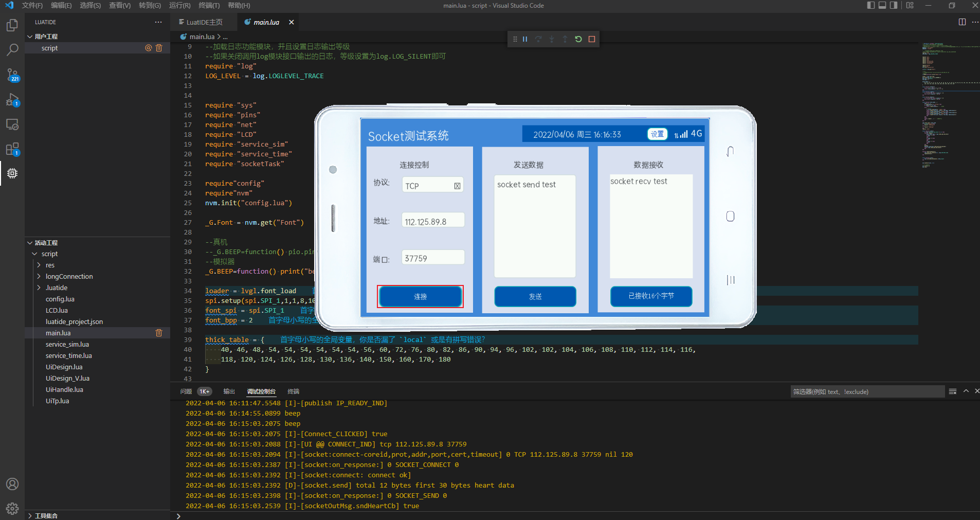Close the main.lua editor tab

292,22
